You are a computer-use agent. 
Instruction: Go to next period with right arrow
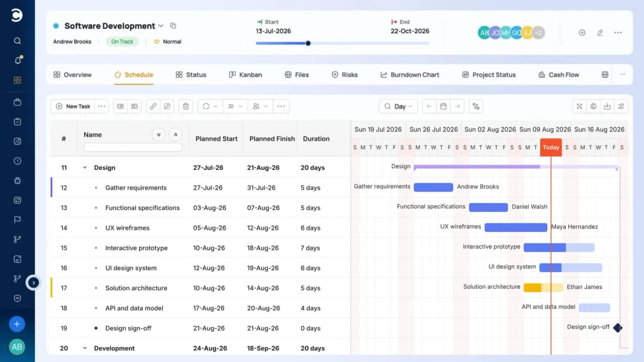(x=457, y=106)
